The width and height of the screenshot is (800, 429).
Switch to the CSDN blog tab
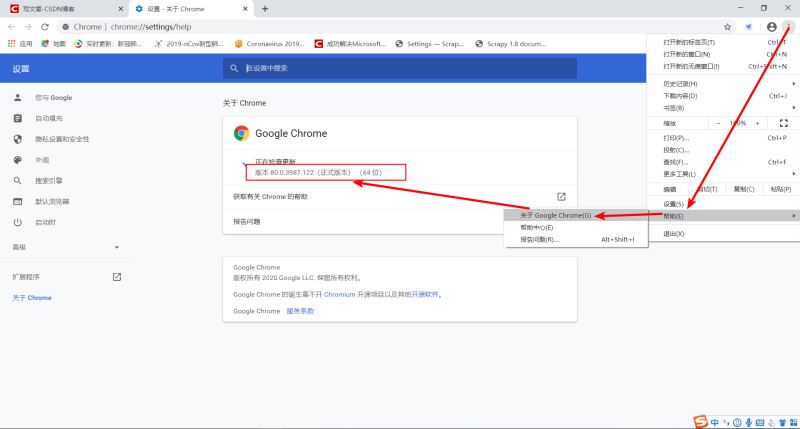[65, 9]
